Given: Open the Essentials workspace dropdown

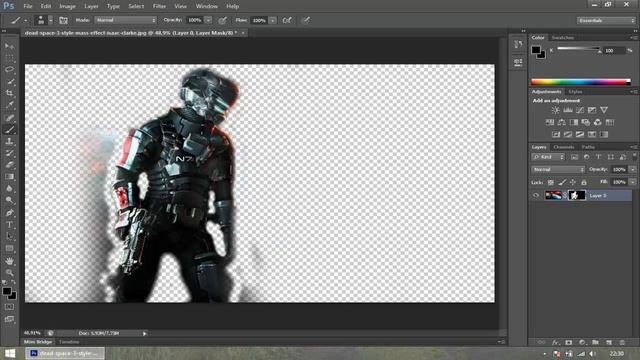Looking at the screenshot, I should point(606,20).
